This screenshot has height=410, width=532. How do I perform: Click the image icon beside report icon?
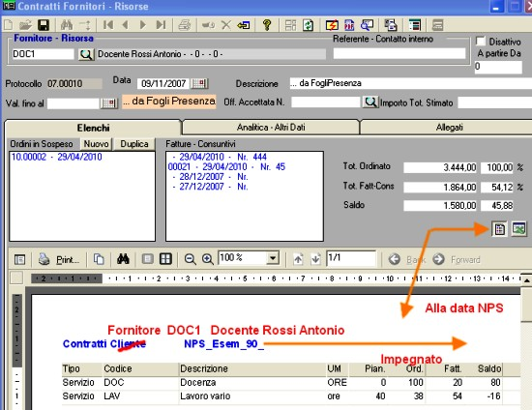point(519,229)
